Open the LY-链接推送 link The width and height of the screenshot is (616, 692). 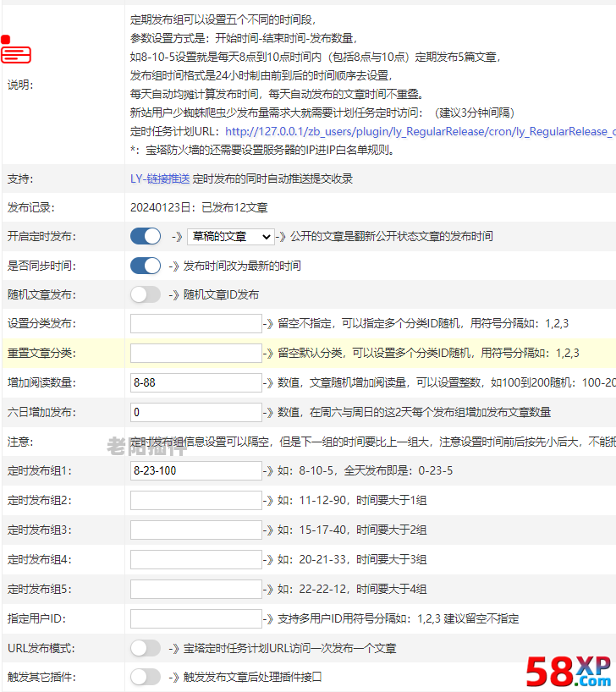(x=159, y=178)
